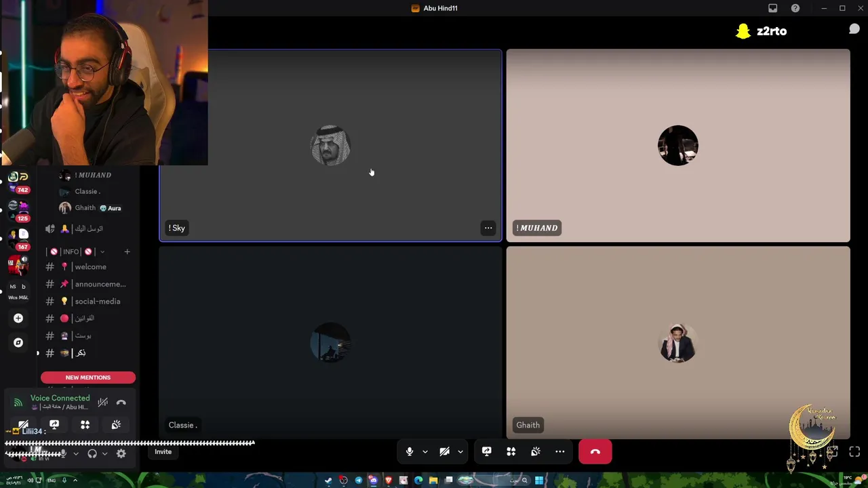This screenshot has width=868, height=488.
Task: Expand output device menu in user panel
Action: tap(104, 453)
